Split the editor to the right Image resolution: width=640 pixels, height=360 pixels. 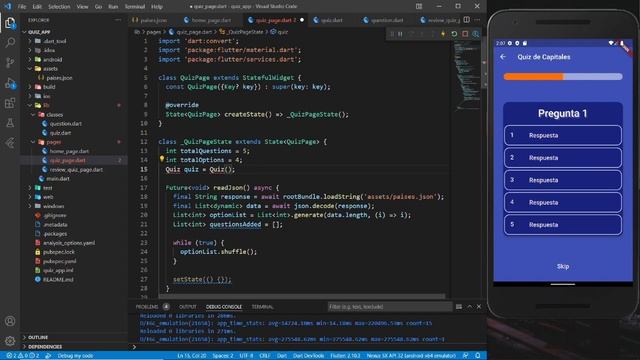[467, 20]
